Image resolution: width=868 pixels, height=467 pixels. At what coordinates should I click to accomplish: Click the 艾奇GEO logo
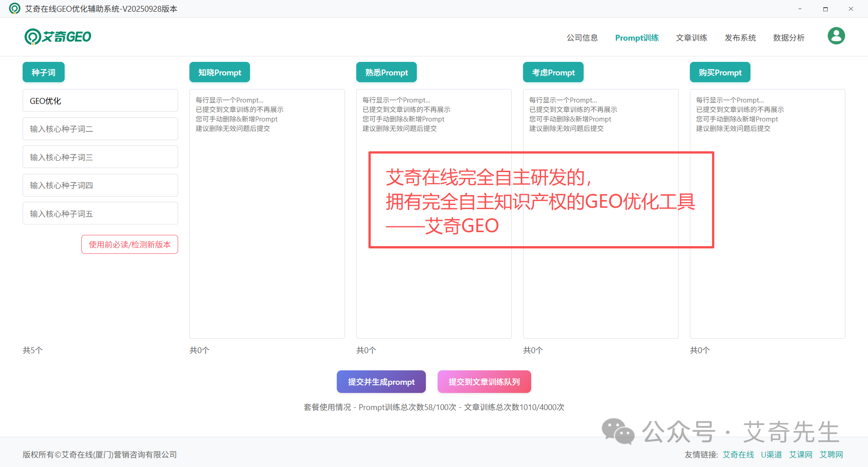tap(58, 37)
